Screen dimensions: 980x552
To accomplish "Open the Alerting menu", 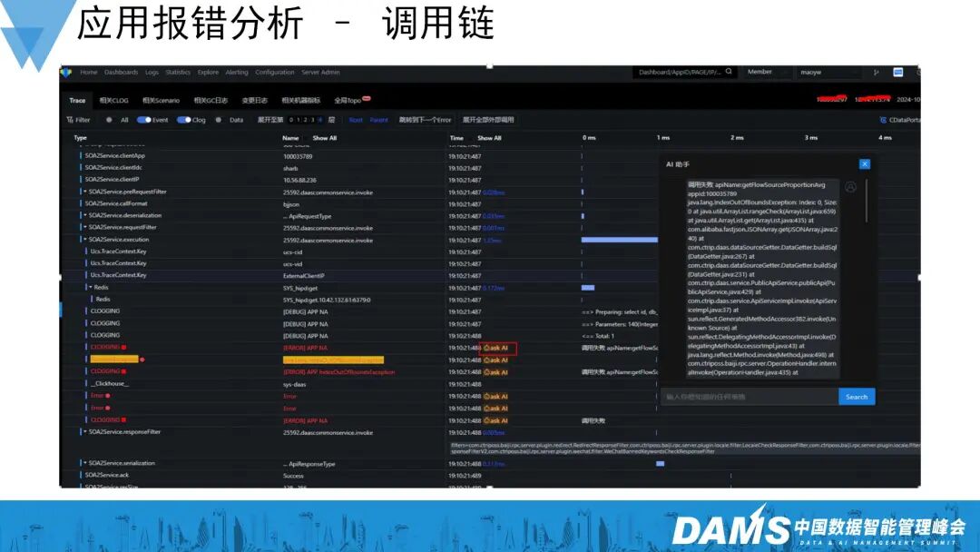I will pyautogui.click(x=237, y=73).
